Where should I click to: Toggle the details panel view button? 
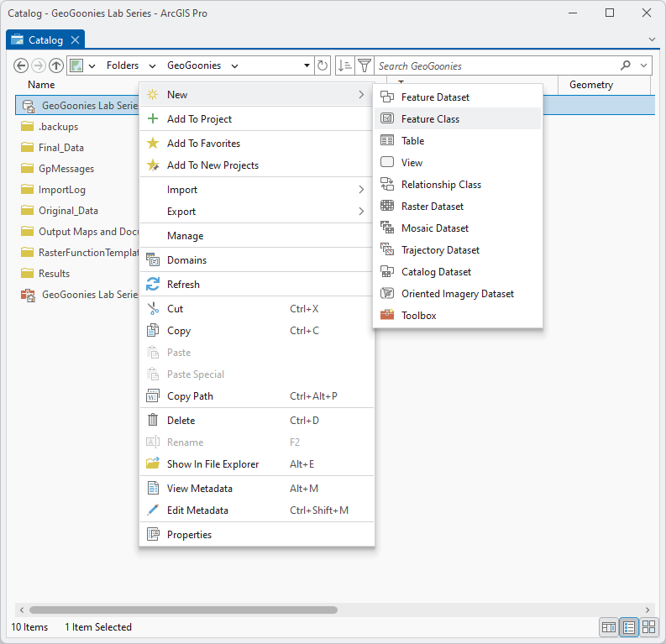coord(610,627)
